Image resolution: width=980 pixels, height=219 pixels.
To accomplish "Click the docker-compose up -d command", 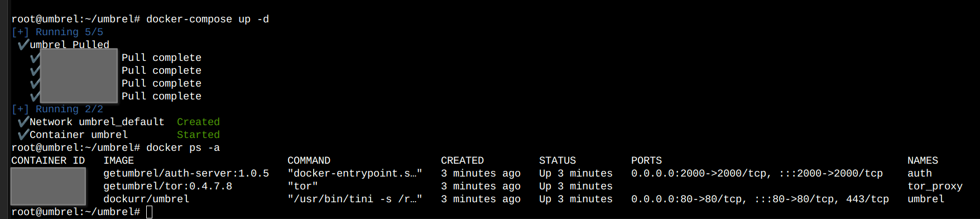I will [x=208, y=19].
